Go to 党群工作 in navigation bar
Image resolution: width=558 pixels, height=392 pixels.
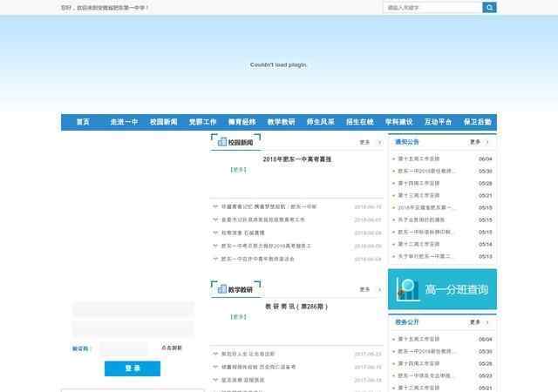pyautogui.click(x=202, y=122)
